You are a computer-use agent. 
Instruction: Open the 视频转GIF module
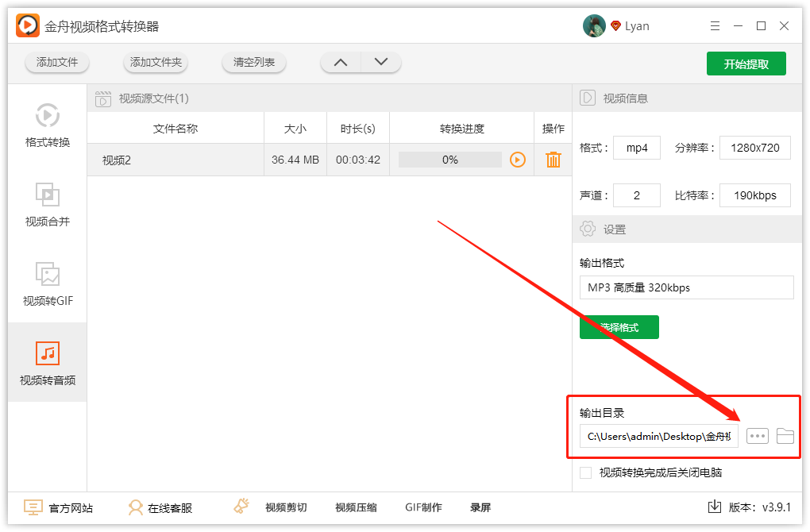click(48, 284)
